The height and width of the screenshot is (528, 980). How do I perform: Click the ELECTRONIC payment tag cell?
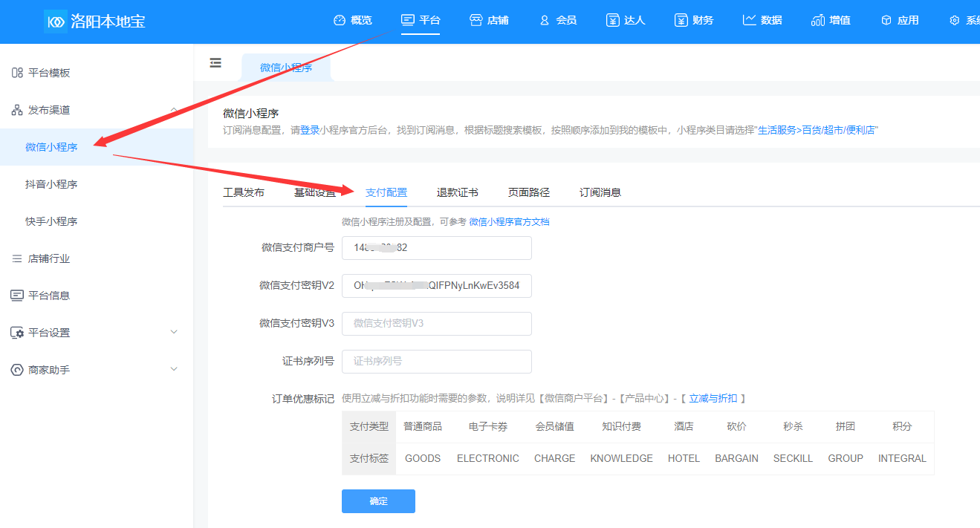(x=488, y=458)
